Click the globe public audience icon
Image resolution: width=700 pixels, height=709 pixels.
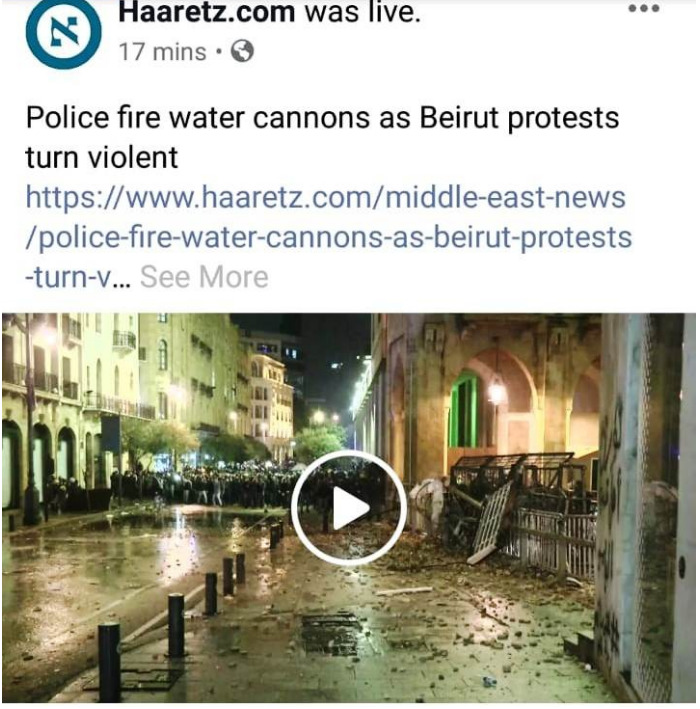coord(242,51)
